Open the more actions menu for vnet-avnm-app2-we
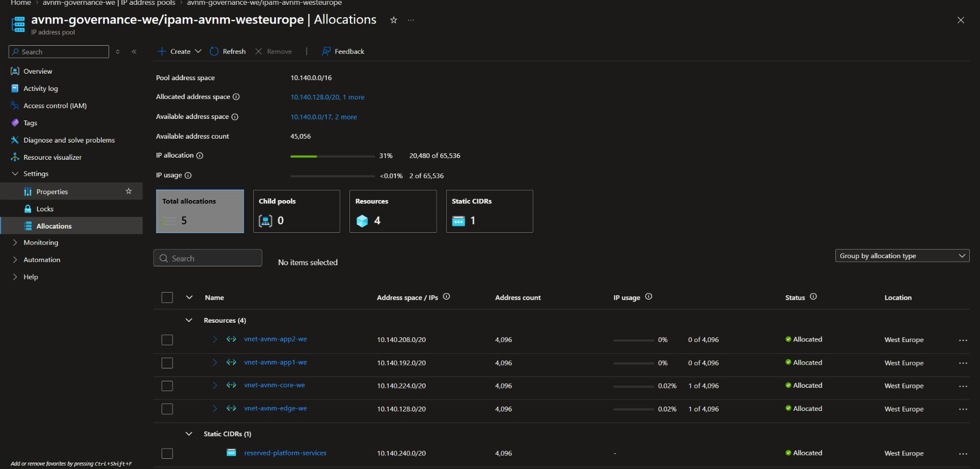This screenshot has height=469, width=980. [963, 340]
